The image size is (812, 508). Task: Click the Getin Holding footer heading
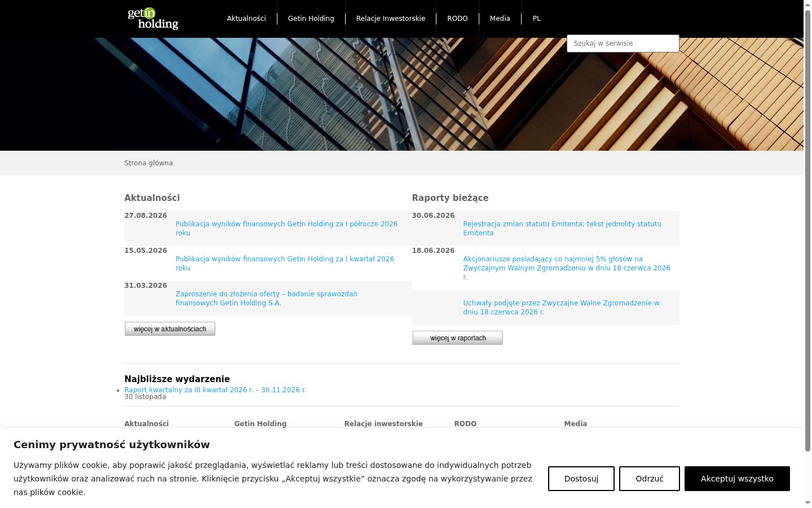coord(261,424)
